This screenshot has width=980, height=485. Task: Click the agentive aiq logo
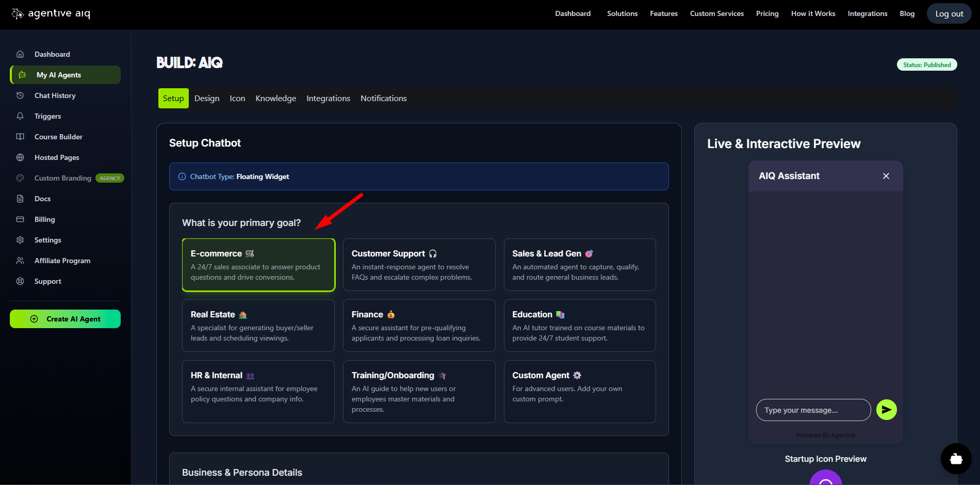tap(51, 14)
